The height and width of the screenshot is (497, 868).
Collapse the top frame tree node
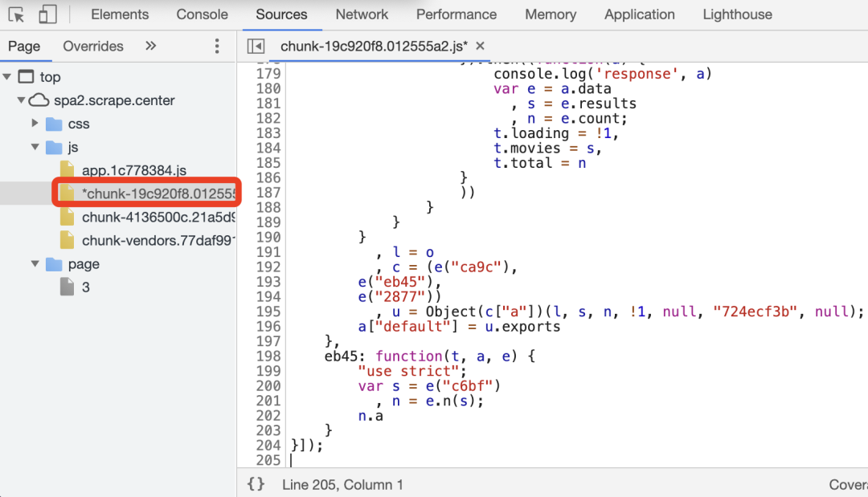(7, 77)
